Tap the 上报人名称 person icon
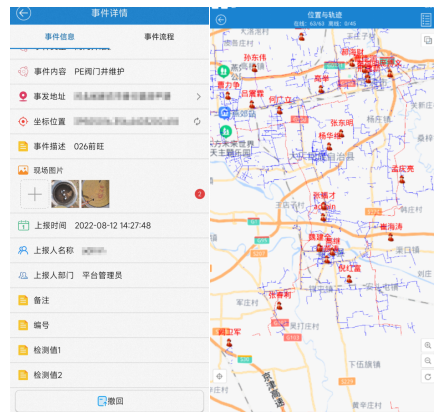442x419 pixels. (23, 250)
